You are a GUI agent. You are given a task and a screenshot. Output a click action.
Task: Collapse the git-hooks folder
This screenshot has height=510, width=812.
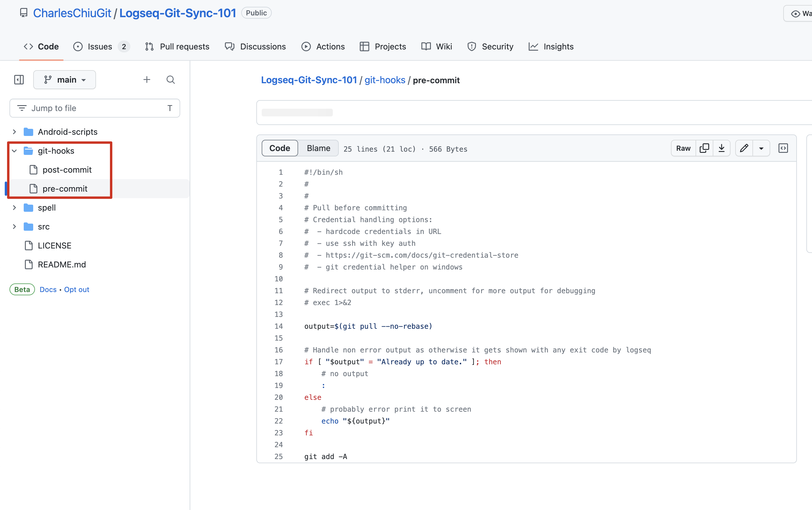pos(14,151)
